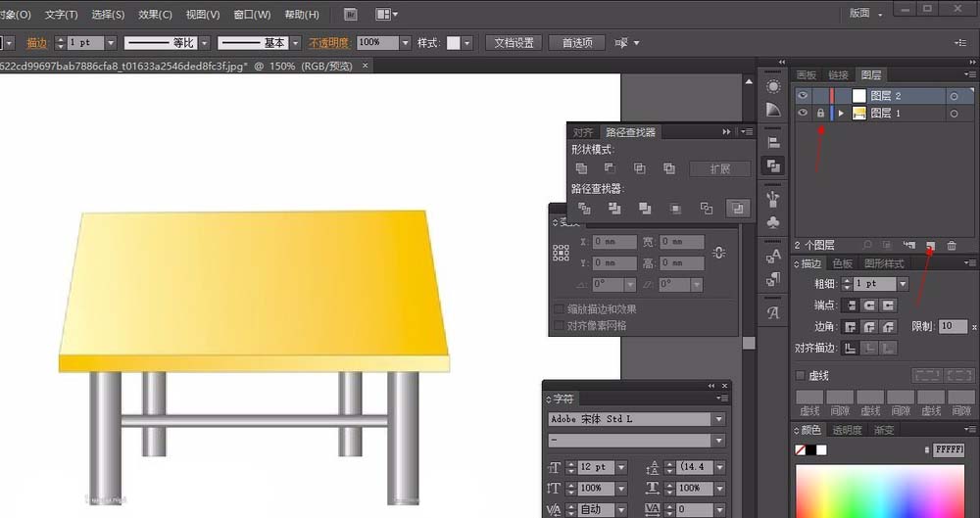
Task: Select the reference point grid in Transform panel
Action: point(561,253)
